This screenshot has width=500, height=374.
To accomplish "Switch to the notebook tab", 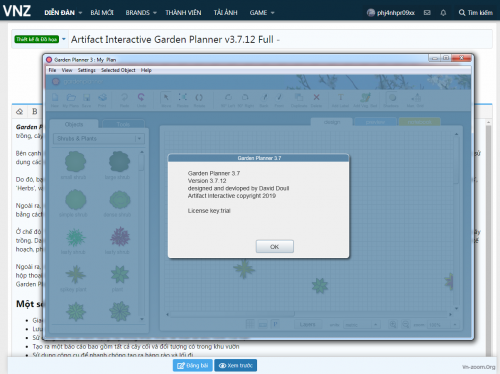I will (x=419, y=122).
